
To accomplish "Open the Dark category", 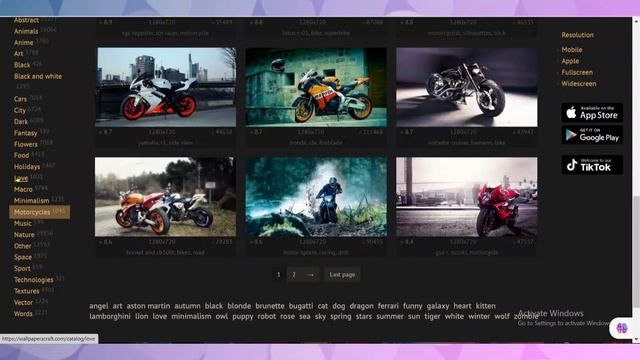I will tap(21, 122).
